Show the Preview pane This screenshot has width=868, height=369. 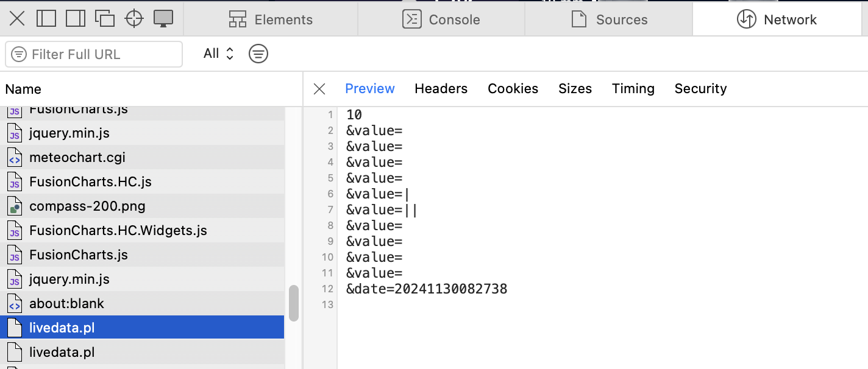370,89
